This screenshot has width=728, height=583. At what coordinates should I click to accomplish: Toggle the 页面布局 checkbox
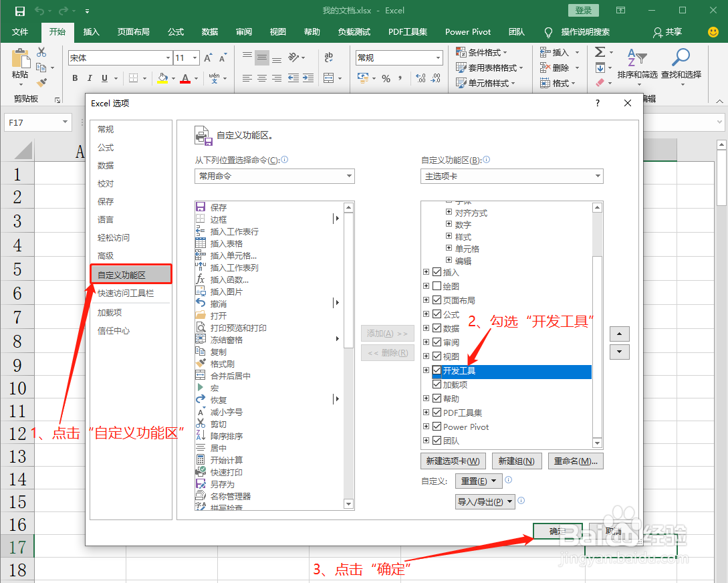pyautogui.click(x=437, y=300)
